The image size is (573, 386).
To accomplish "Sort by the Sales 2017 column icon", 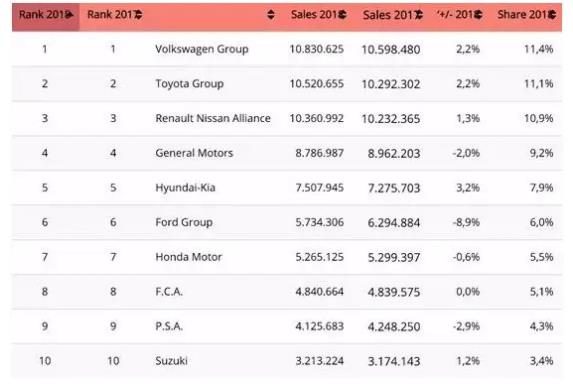I will coord(419,15).
